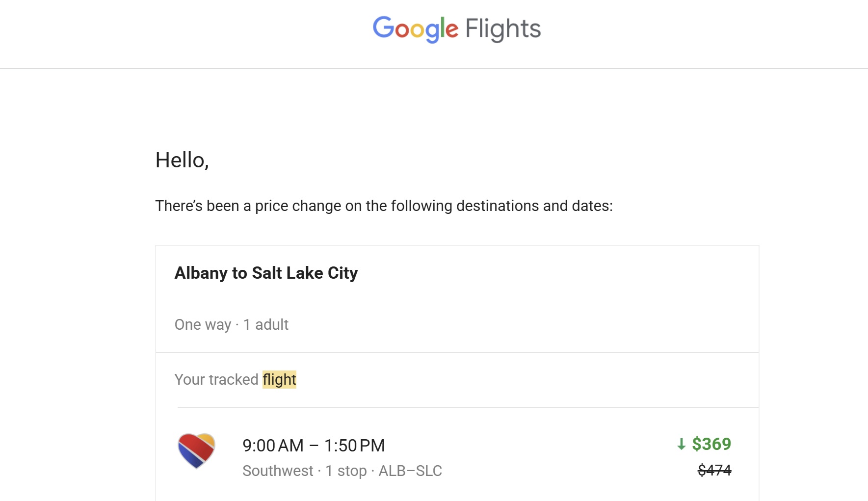
Task: Click the ALB–SLC route code
Action: point(410,471)
